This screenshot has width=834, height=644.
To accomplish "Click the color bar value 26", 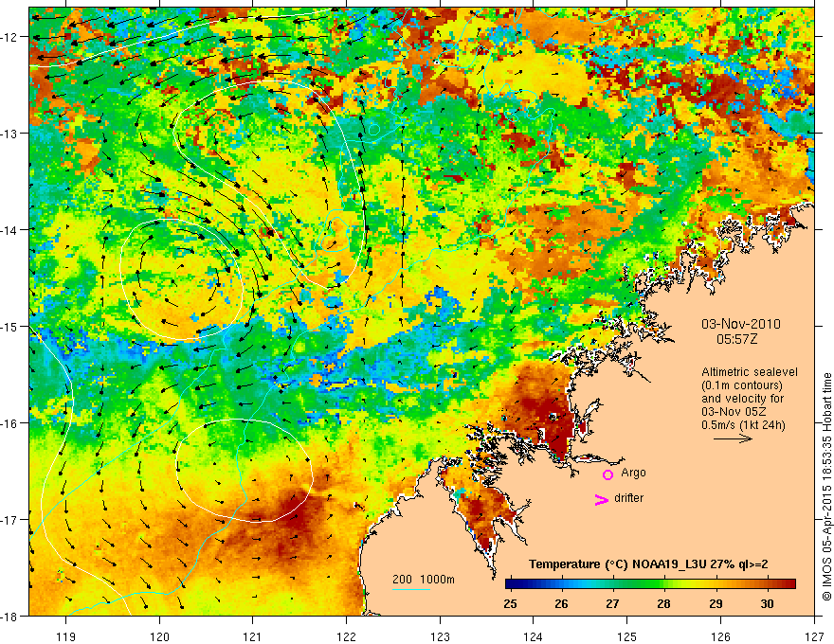I will [x=561, y=604].
